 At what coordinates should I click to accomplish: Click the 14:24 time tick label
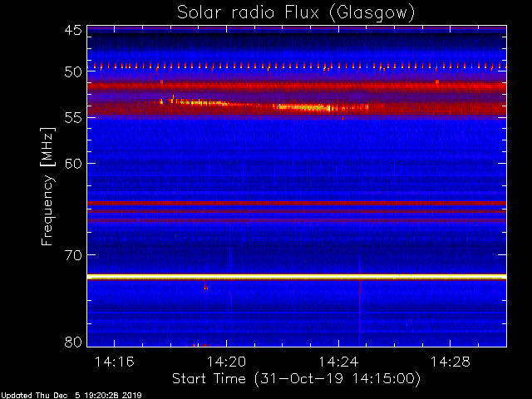[338, 362]
